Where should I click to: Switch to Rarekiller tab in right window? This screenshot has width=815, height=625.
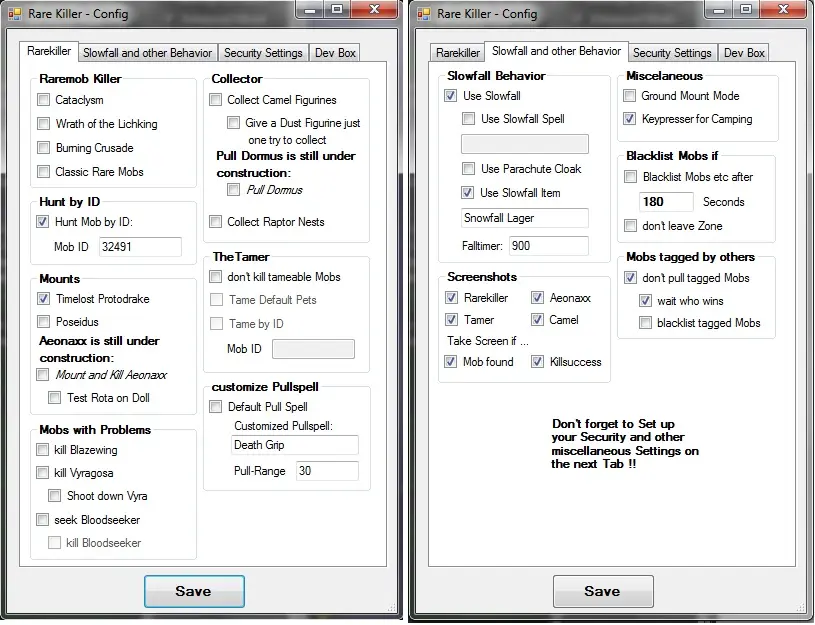tap(457, 53)
